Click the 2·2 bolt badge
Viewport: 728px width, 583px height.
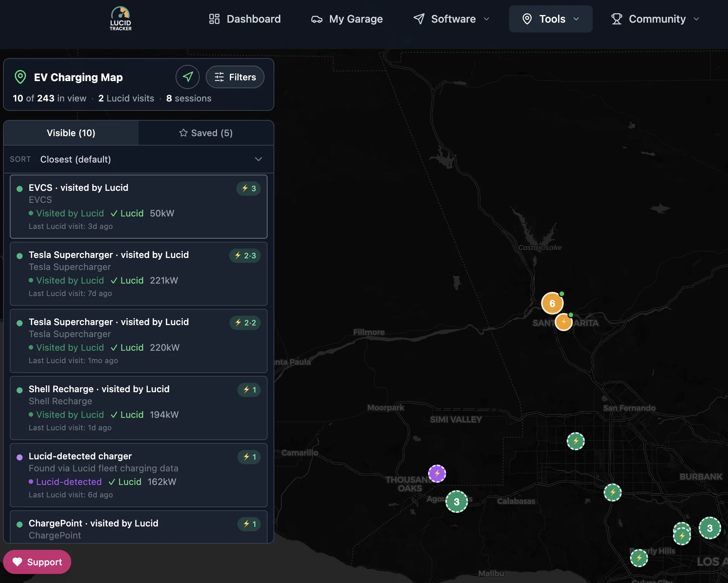click(x=245, y=322)
